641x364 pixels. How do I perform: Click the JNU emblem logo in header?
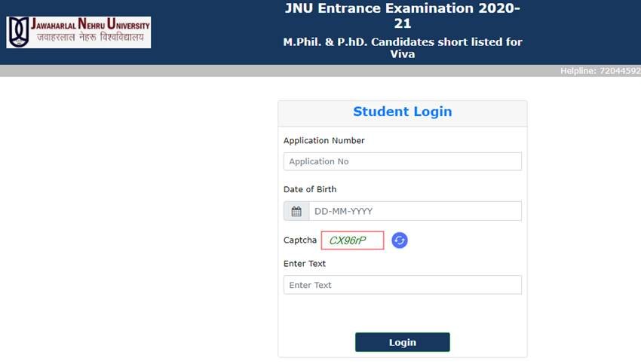[x=18, y=32]
